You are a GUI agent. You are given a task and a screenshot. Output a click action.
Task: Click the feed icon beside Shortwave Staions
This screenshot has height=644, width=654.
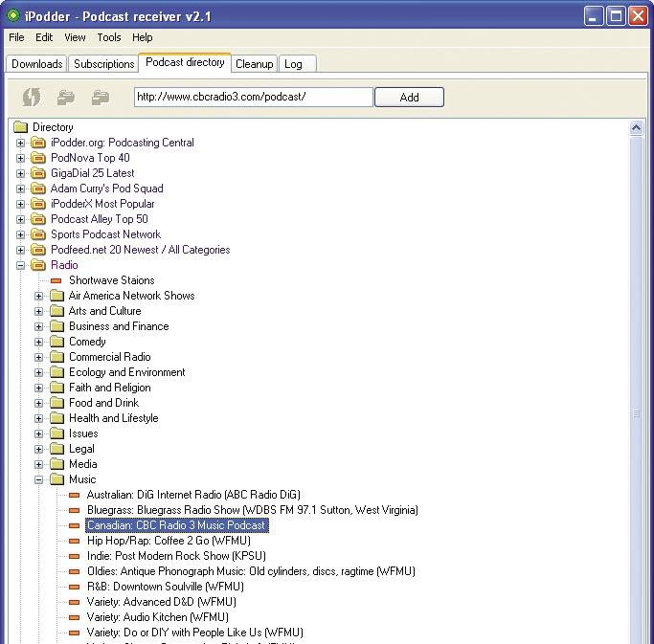[56, 281]
